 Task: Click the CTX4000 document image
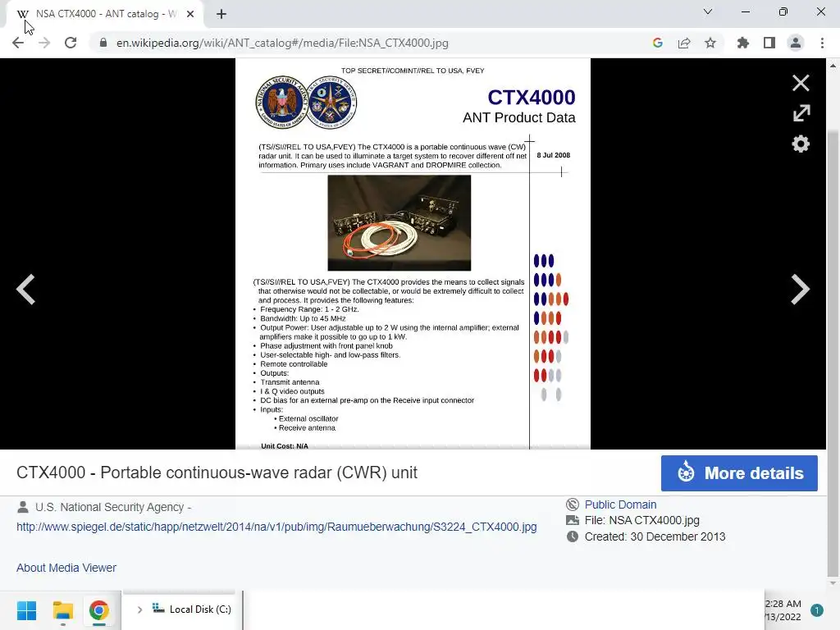coord(413,254)
